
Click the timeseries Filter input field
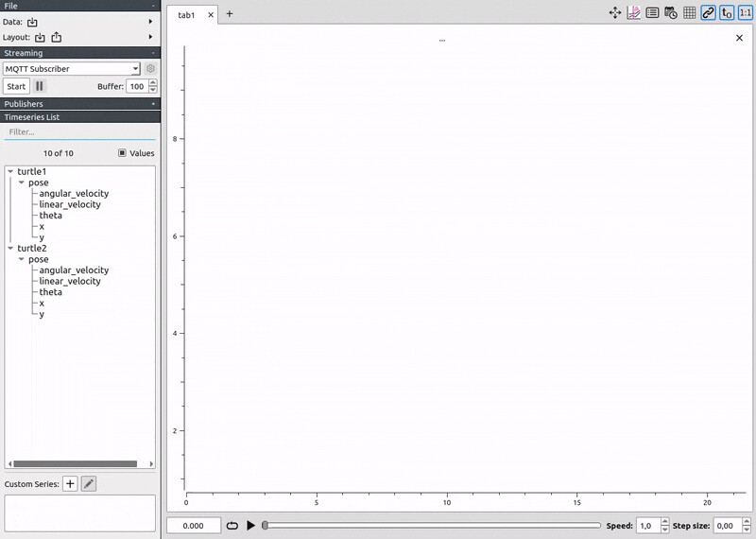click(79, 132)
